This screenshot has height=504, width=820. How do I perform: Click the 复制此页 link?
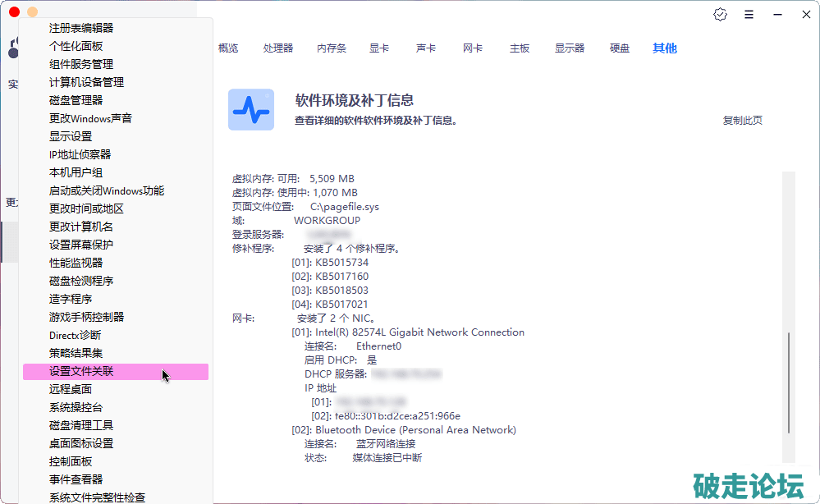(742, 121)
